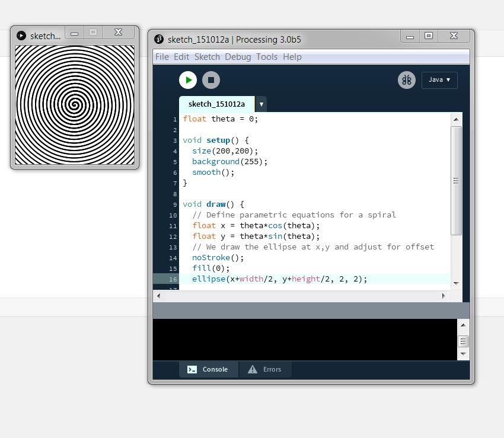Switch to the Console panel tab
Screen dimensions: 504x438
pyautogui.click(x=209, y=369)
